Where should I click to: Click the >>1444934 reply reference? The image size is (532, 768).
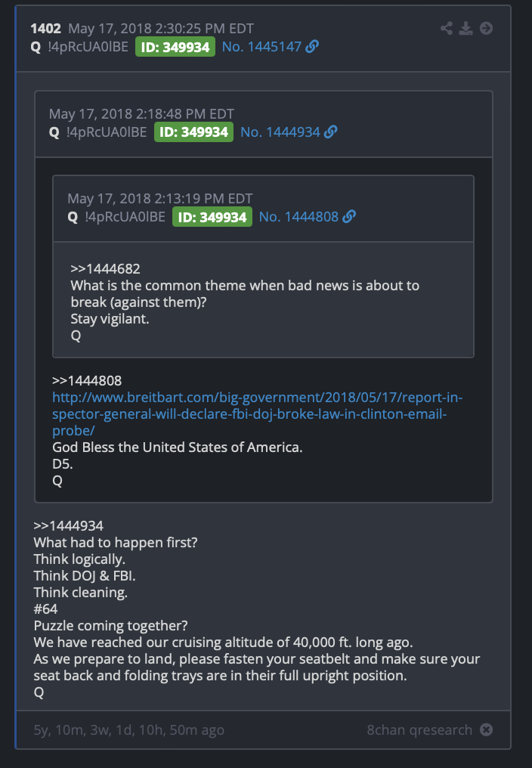[x=69, y=526]
